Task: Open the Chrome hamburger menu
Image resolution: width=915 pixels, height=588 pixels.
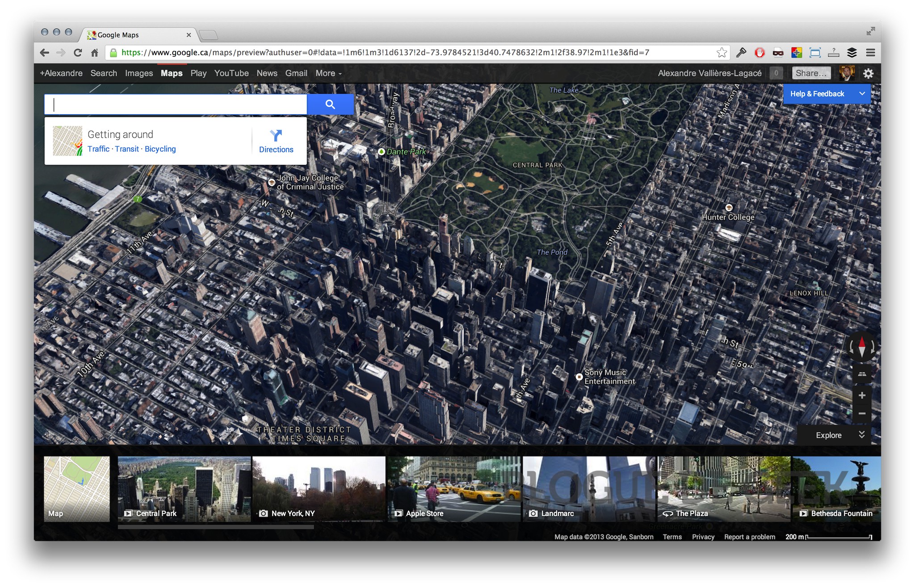Action: [x=870, y=53]
